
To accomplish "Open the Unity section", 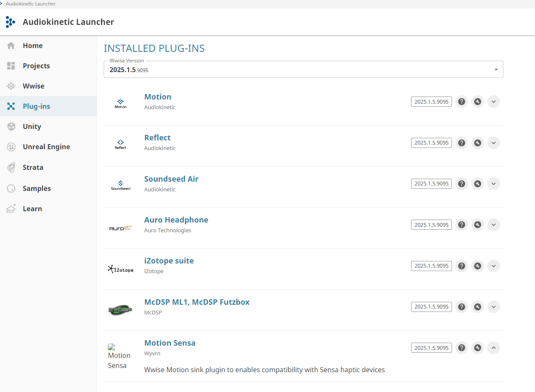I will pyautogui.click(x=48, y=126).
